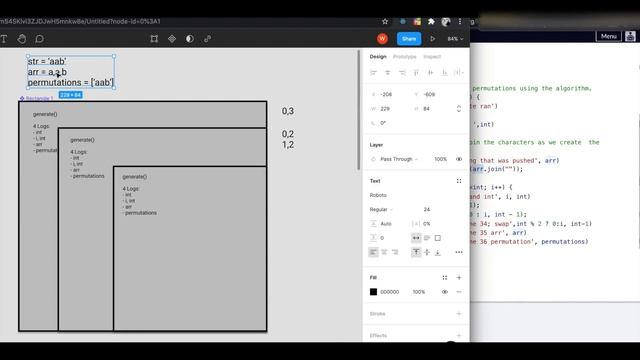Set text vertical align middle

point(427,252)
